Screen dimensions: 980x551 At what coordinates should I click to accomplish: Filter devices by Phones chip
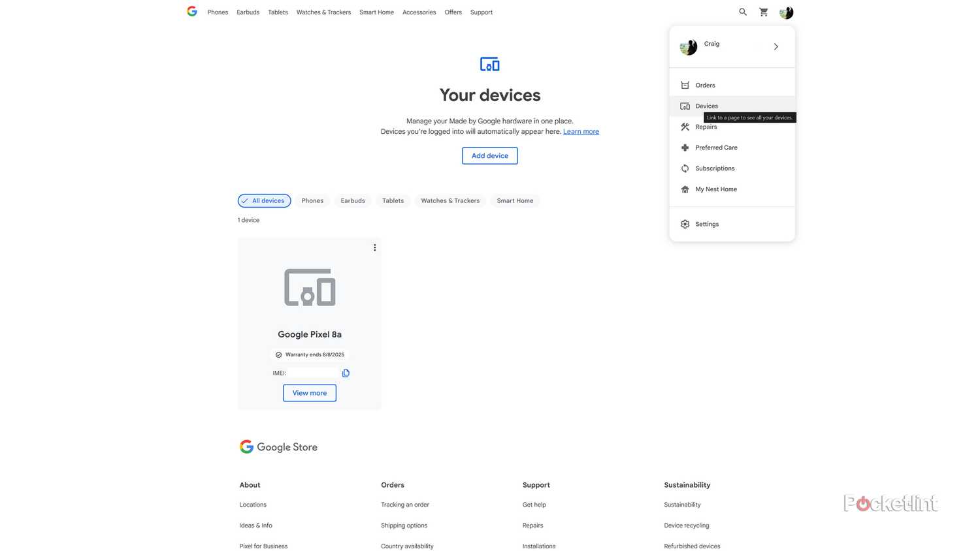312,200
